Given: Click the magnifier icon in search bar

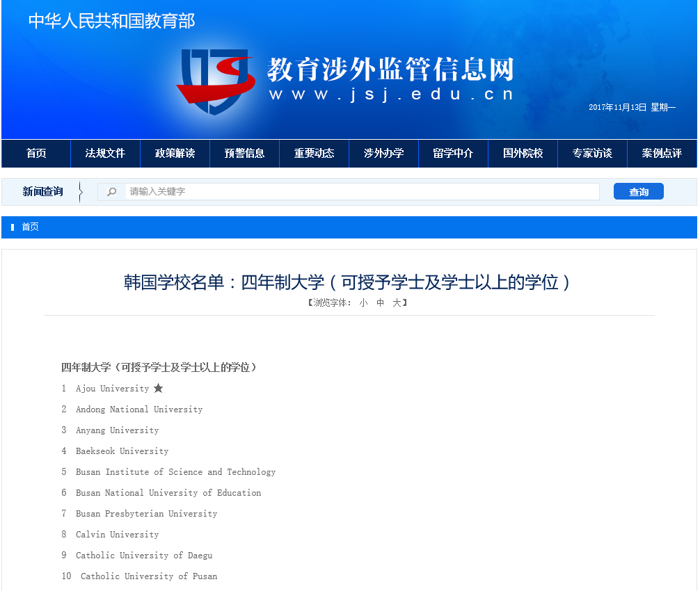Looking at the screenshot, I should pyautogui.click(x=111, y=192).
